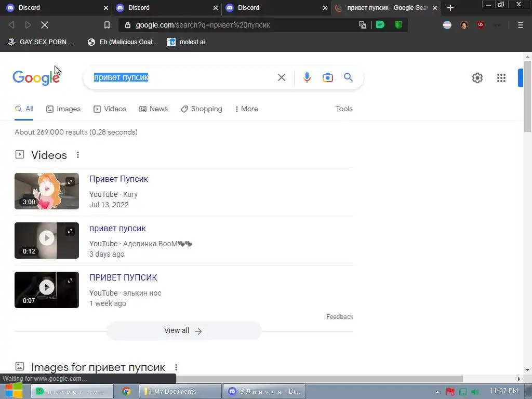Open the browser main menu

[521, 25]
